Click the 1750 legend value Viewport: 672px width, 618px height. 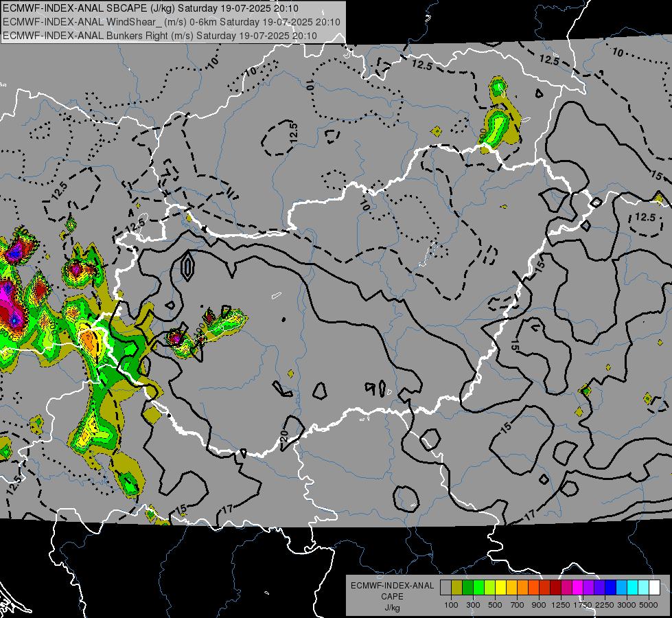[x=583, y=605]
